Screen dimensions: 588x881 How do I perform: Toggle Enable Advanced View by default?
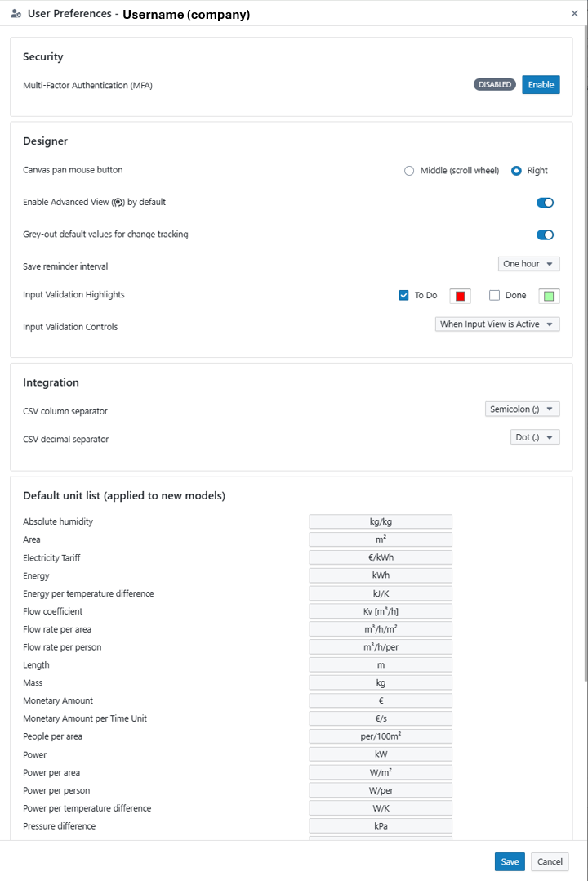coord(545,203)
